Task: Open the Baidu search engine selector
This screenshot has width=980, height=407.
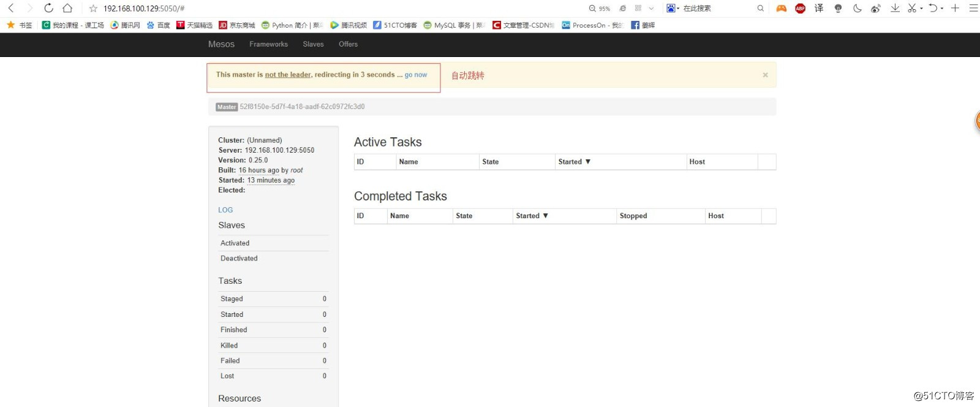Action: tap(673, 9)
